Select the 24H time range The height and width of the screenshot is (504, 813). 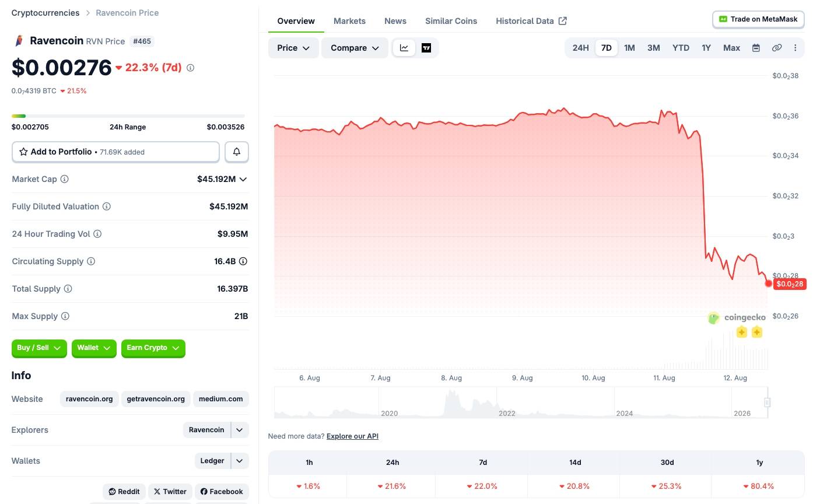[x=580, y=48]
